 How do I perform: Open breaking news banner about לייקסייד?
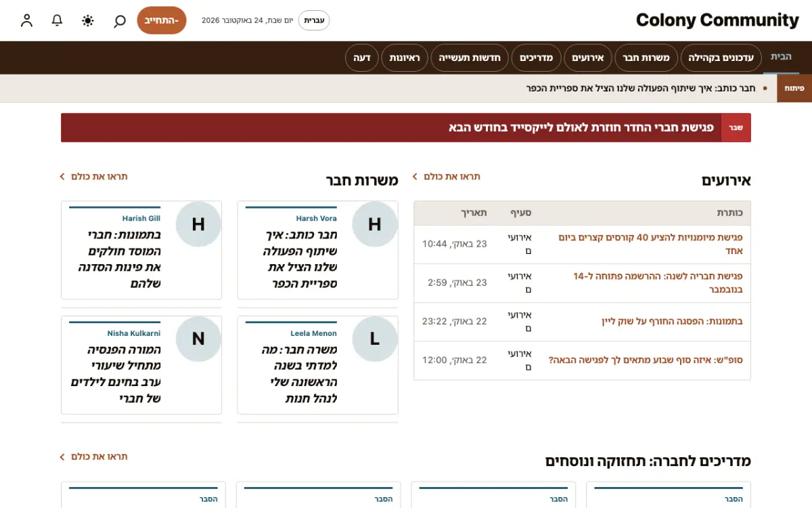tap(581, 127)
